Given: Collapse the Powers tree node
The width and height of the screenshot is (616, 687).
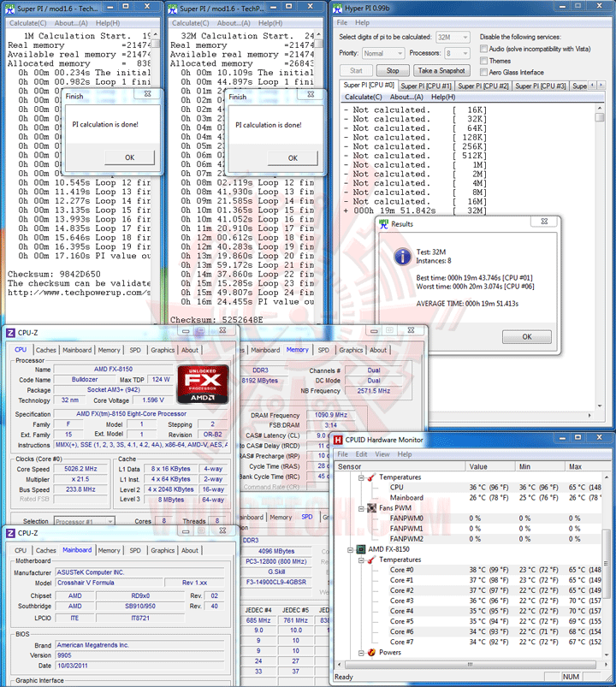Looking at the screenshot, I should pyautogui.click(x=361, y=653).
